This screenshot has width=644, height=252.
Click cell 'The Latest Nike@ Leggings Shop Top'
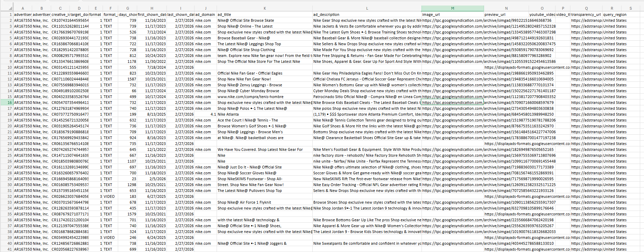[265, 44]
